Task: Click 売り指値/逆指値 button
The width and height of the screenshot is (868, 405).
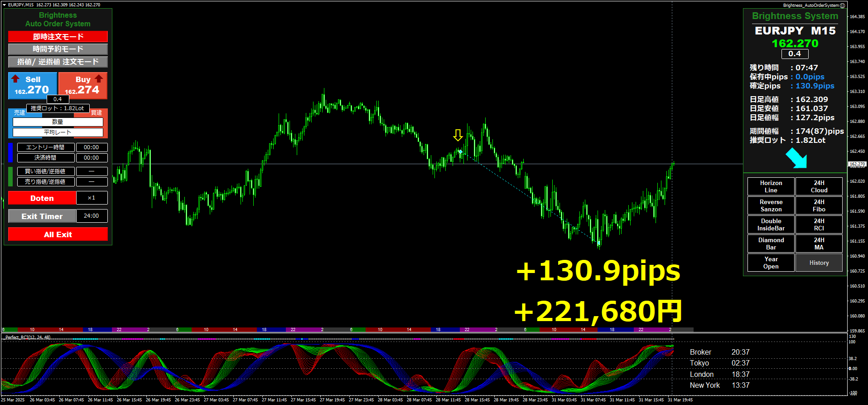Action: pyautogui.click(x=46, y=182)
